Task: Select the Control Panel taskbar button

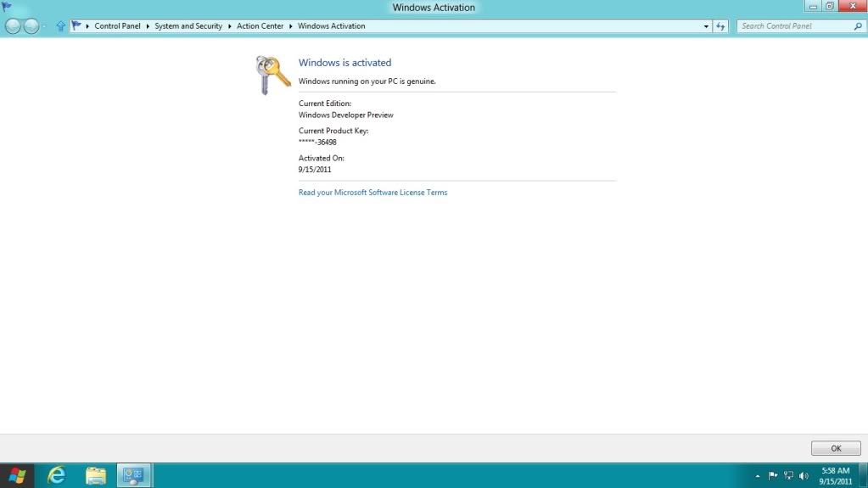Action: coord(134,475)
